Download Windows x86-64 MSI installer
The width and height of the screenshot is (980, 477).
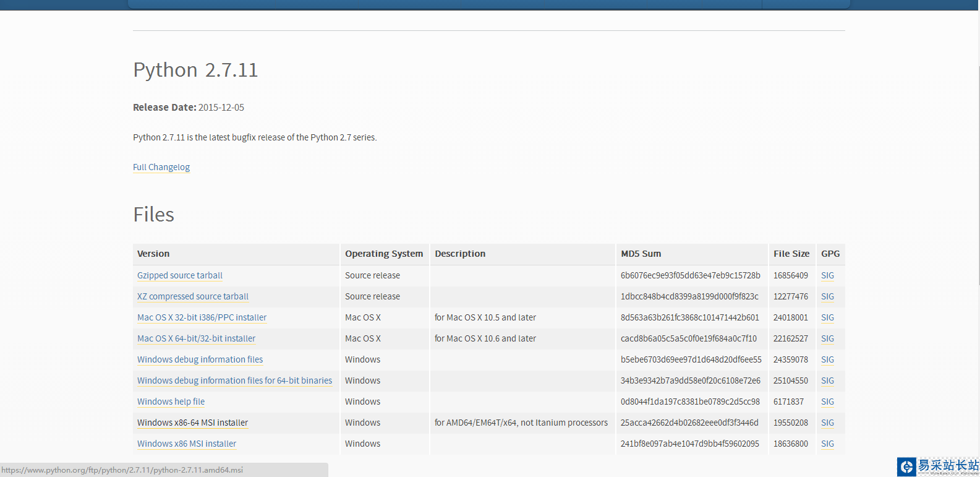tap(192, 423)
